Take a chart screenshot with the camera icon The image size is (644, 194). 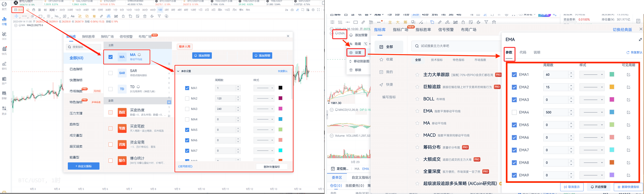tap(292, 10)
